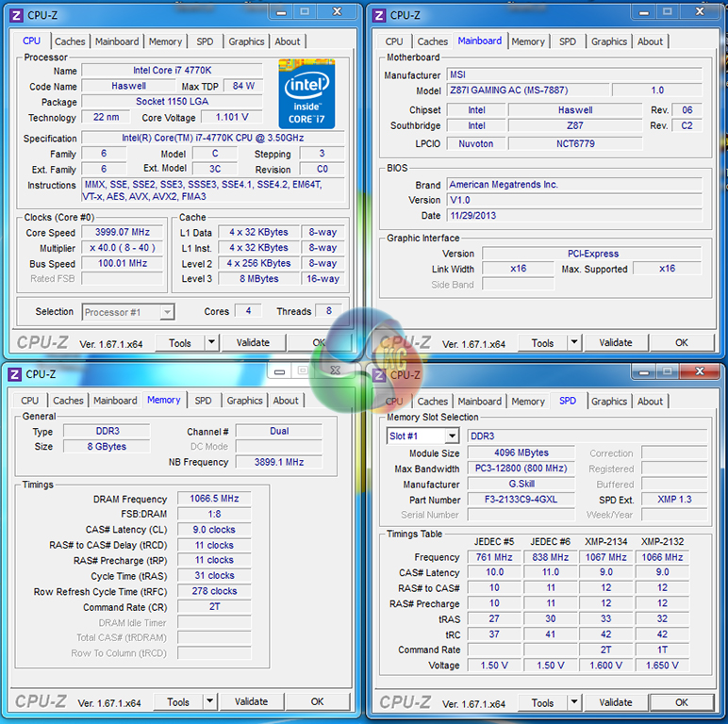Click CPU-Z title icon in Motherboard window
Viewport: 728px width, 724px height.
click(378, 15)
